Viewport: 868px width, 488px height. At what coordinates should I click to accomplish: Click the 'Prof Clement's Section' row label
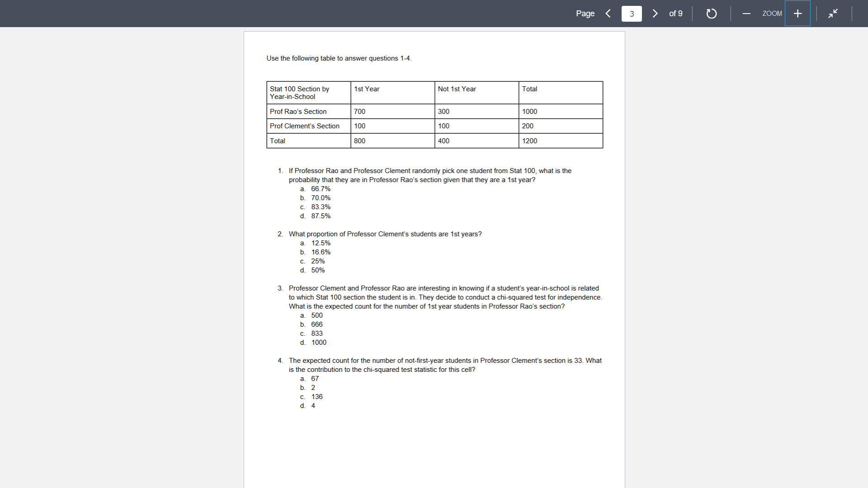[304, 126]
